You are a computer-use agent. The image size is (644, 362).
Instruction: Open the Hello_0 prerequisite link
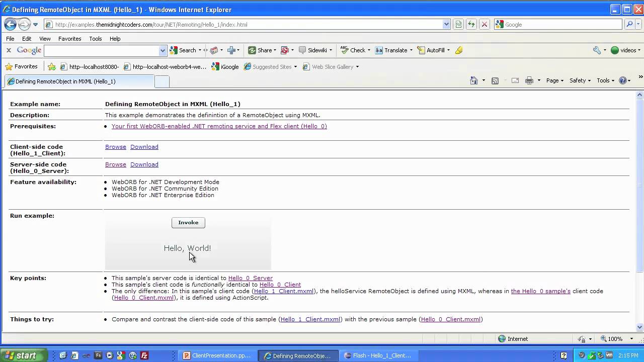click(x=219, y=126)
